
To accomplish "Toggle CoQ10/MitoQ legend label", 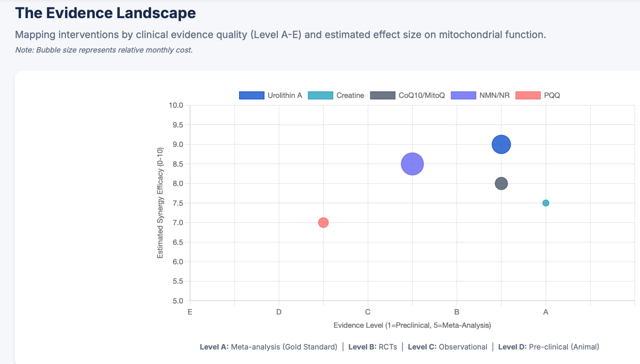I will pos(422,95).
